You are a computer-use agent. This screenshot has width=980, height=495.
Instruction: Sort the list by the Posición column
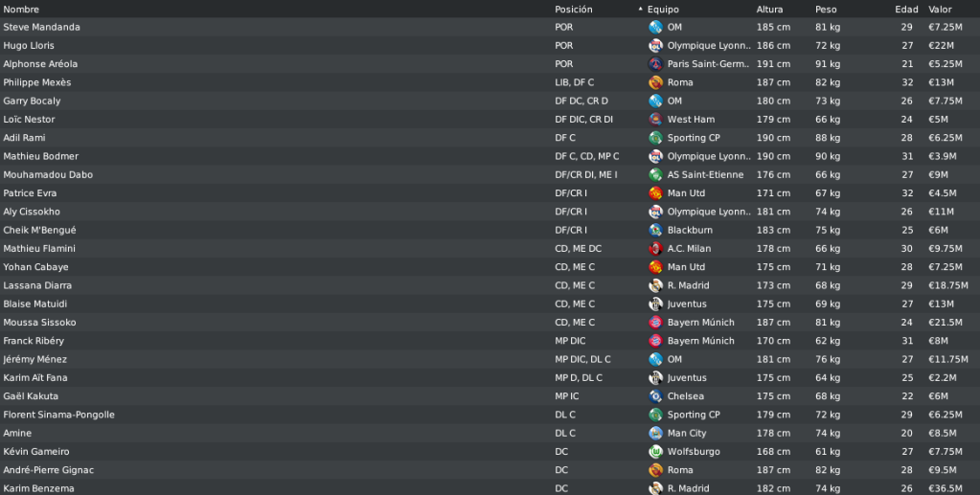click(x=573, y=10)
